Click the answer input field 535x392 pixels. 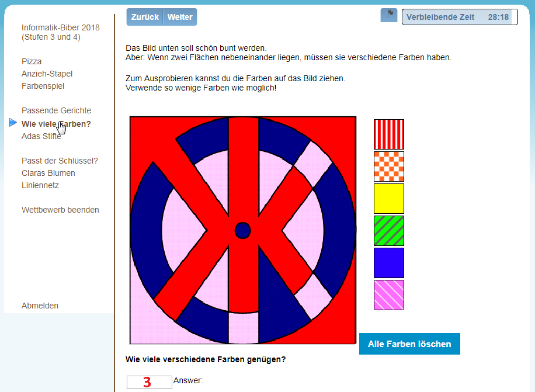pyautogui.click(x=149, y=382)
